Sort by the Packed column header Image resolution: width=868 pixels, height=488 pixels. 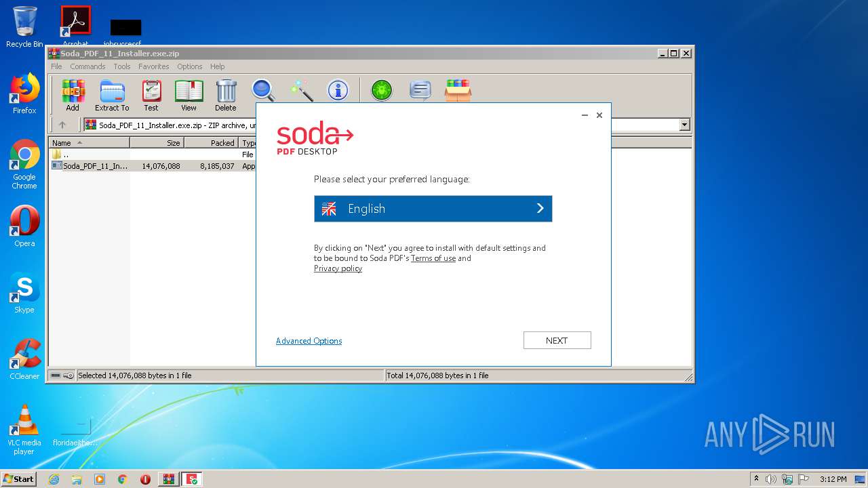click(212, 143)
